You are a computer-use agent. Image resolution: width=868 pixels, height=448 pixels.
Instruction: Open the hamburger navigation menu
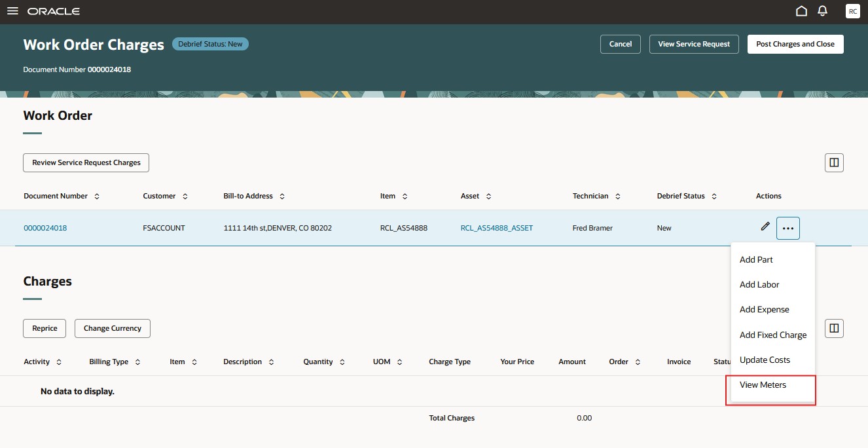(x=12, y=11)
